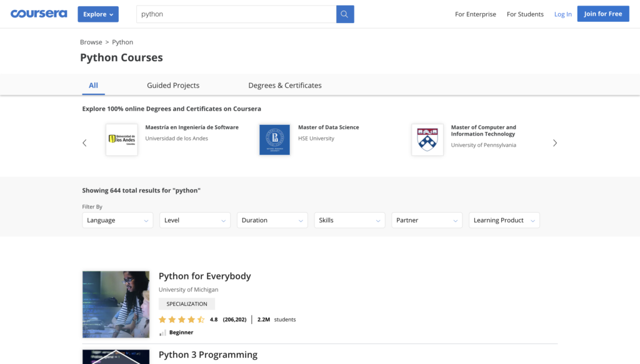Select the All tab
The height and width of the screenshot is (364, 640).
click(x=94, y=85)
